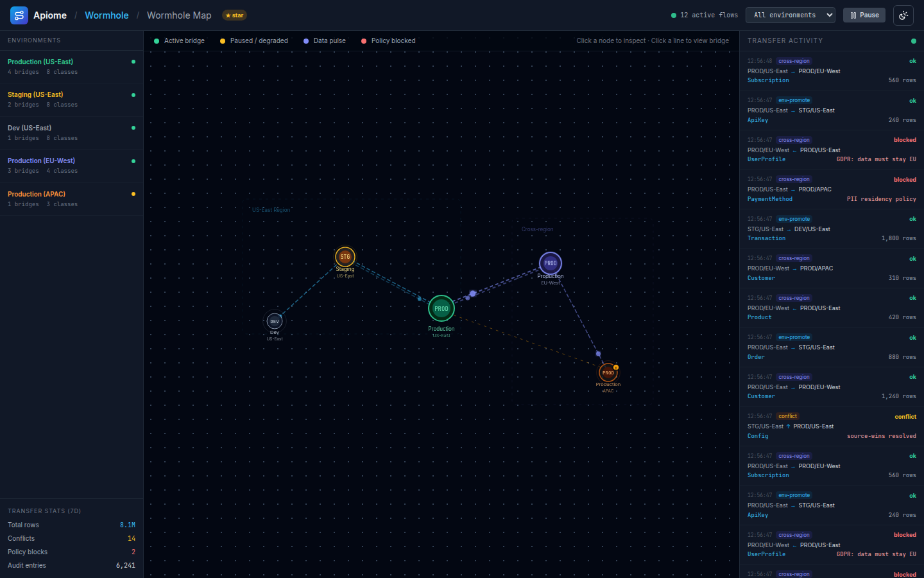Toggle the theme icon button in header
Screen dimensions: 924x578
[903, 15]
